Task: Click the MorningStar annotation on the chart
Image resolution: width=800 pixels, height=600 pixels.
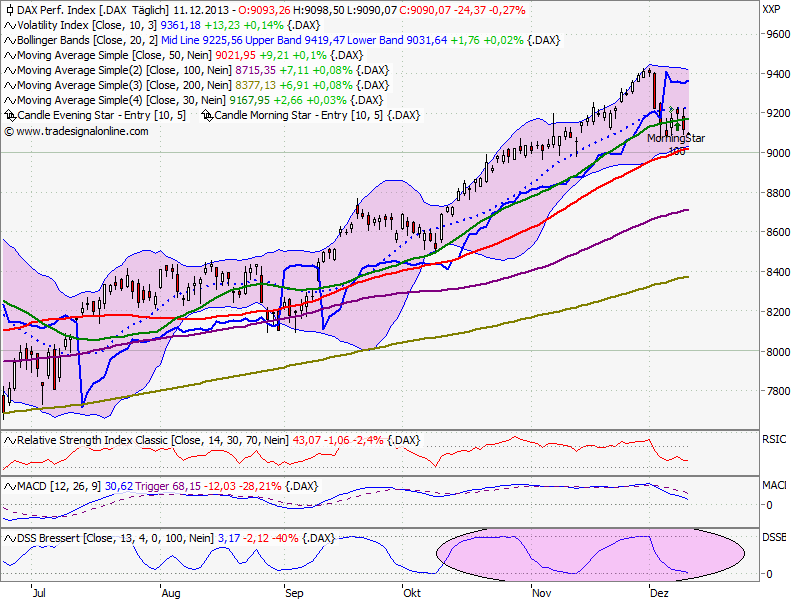Action: [x=676, y=138]
